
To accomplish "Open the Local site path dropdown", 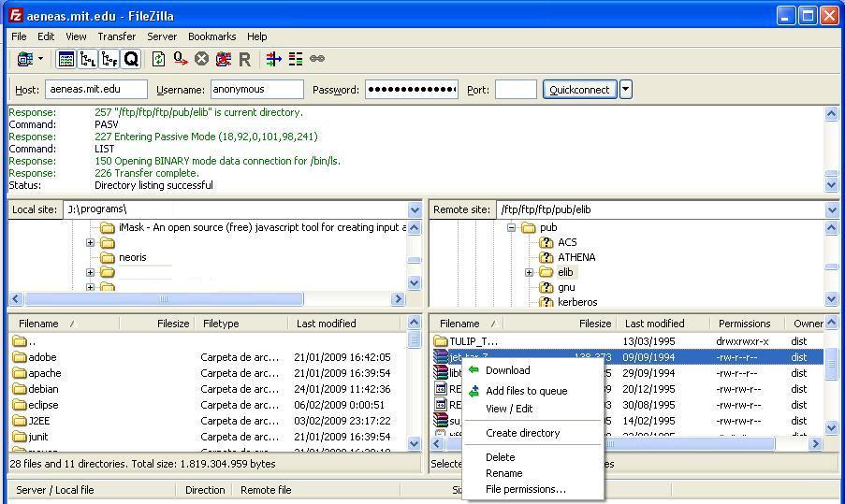I will (x=415, y=209).
